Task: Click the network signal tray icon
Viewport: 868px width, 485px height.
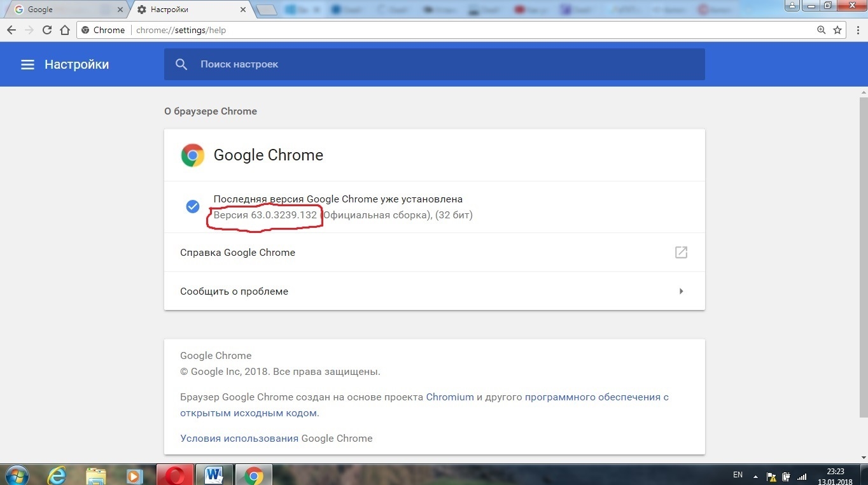Action: tap(802, 475)
